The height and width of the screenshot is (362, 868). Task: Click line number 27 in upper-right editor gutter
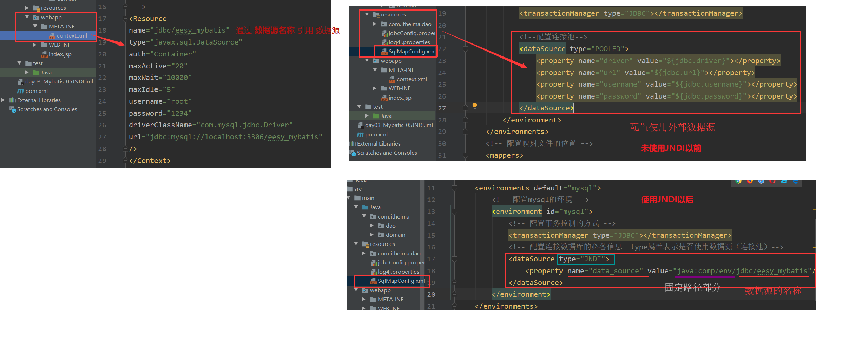pyautogui.click(x=442, y=108)
